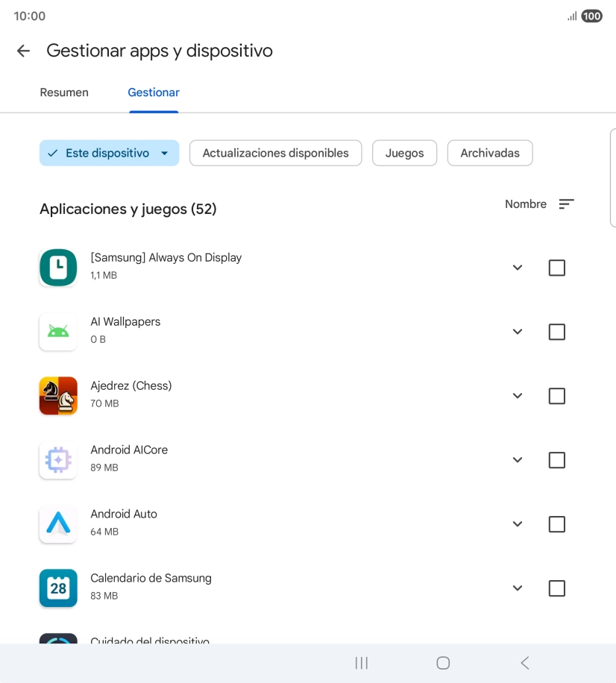
Task: Expand details for AI Wallpapers
Action: click(518, 331)
